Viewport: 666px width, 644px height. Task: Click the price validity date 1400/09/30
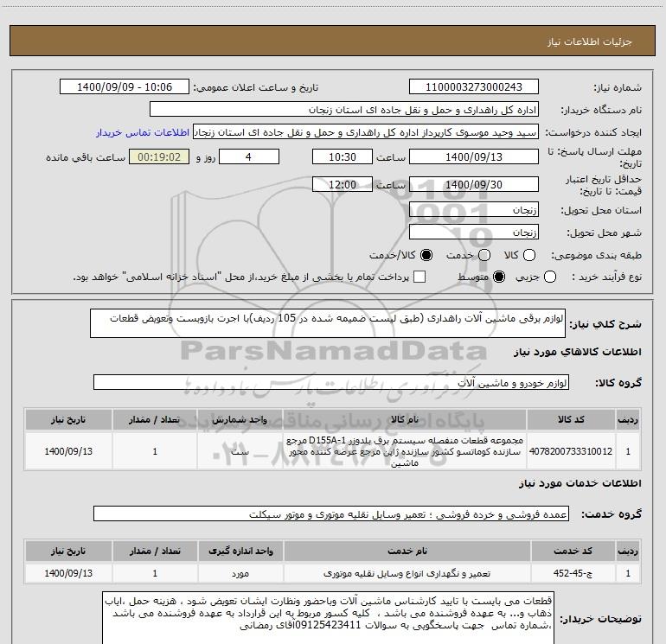click(474, 185)
